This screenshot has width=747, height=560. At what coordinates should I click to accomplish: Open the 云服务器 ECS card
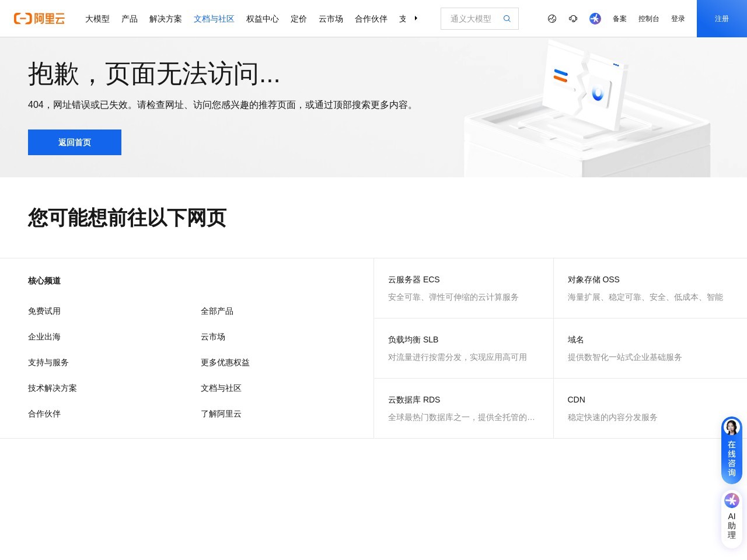[463, 288]
